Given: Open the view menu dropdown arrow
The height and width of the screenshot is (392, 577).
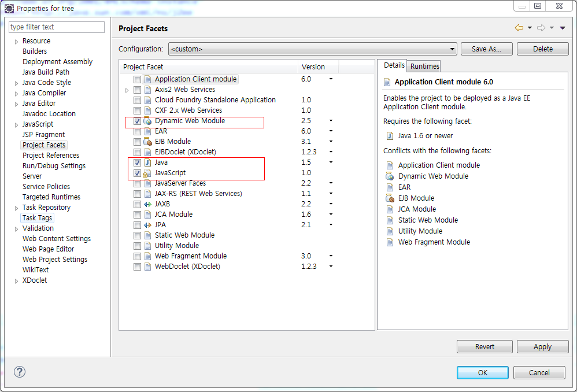Looking at the screenshot, I should click(x=563, y=28).
